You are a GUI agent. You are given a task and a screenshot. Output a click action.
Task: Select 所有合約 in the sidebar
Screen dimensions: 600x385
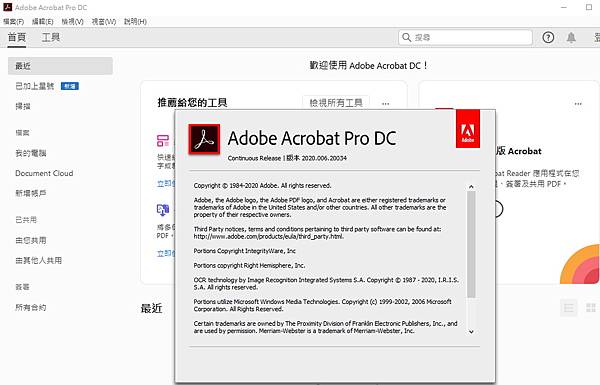(31, 307)
